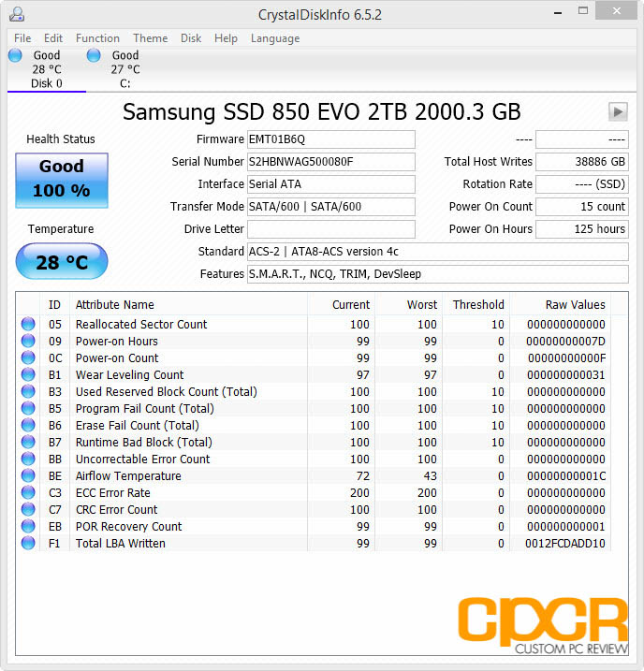Click status orb for Uncorrectable Error Count
Screen dimensions: 644x671
(28, 459)
